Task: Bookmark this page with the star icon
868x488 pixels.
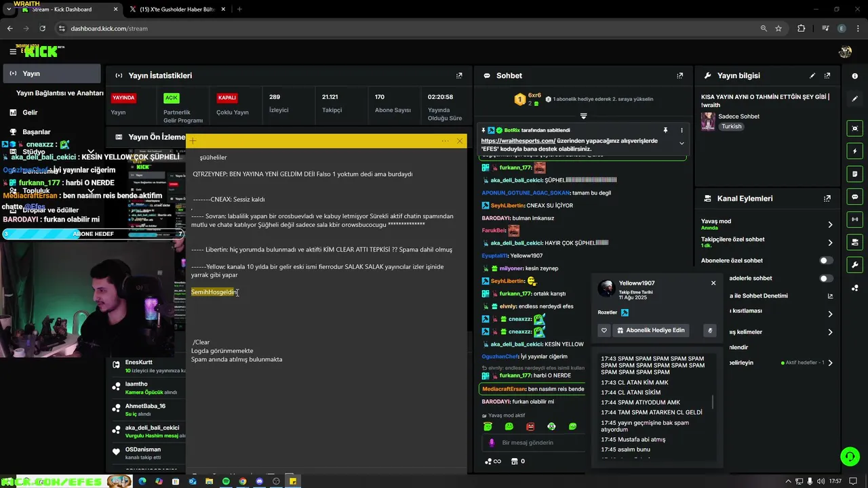Action: [778, 28]
